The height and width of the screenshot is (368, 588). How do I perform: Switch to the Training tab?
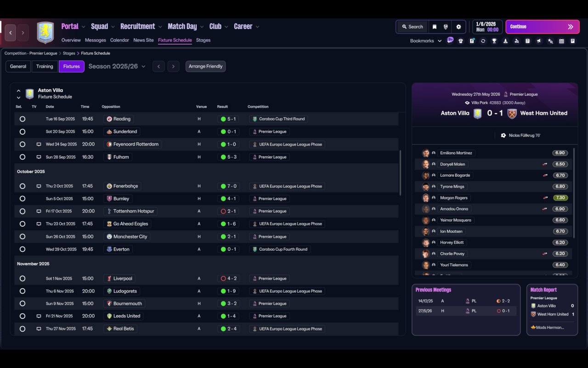click(x=45, y=66)
